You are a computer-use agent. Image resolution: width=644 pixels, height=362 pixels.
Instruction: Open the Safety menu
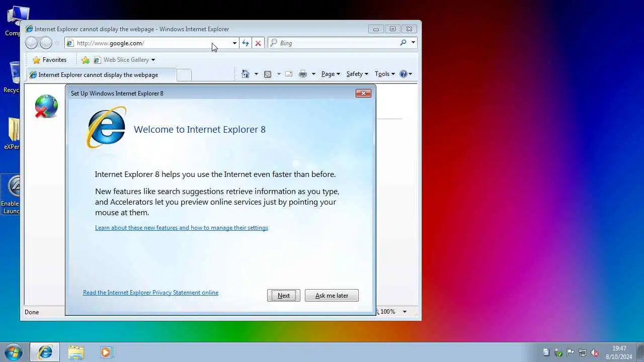(357, 74)
